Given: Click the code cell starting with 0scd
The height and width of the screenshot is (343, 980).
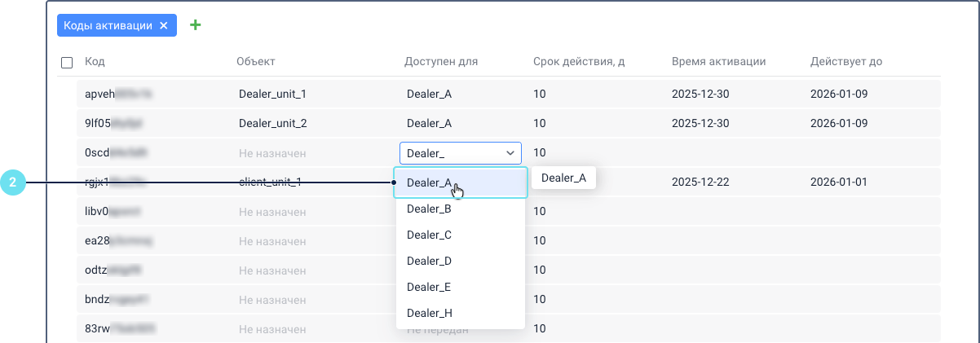Looking at the screenshot, I should pos(116,152).
